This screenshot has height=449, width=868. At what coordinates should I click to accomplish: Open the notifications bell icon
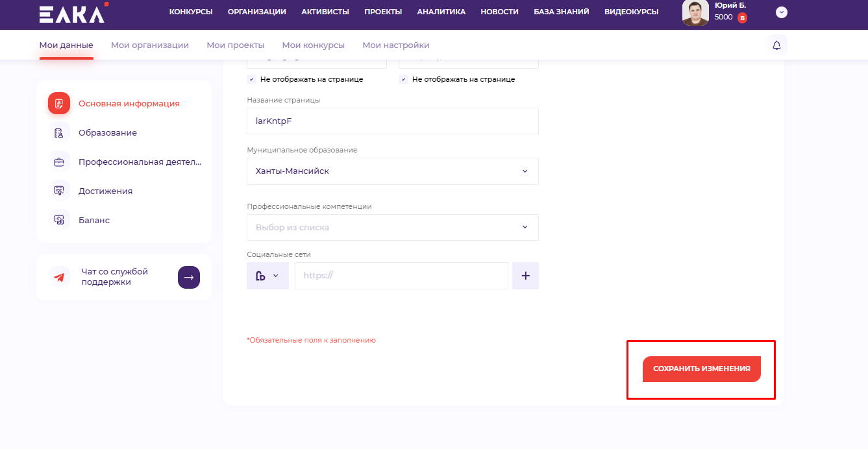coord(776,45)
